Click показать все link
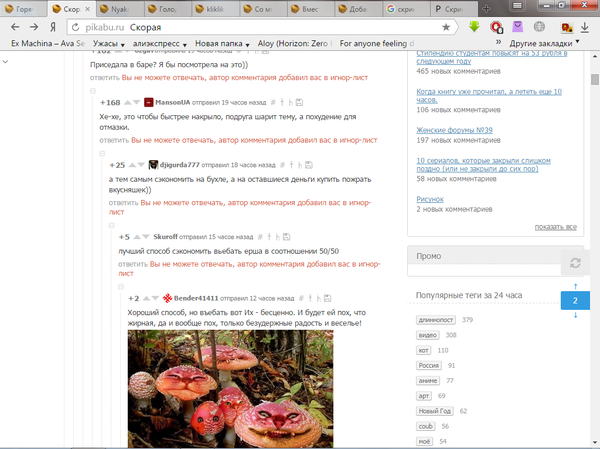600x449 pixels. (x=555, y=227)
